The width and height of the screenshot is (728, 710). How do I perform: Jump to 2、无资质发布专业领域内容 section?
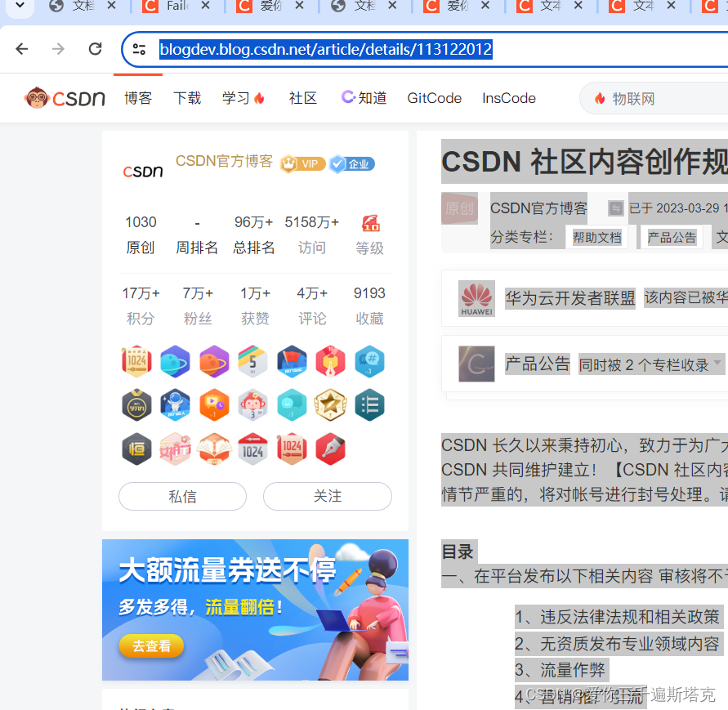click(618, 644)
